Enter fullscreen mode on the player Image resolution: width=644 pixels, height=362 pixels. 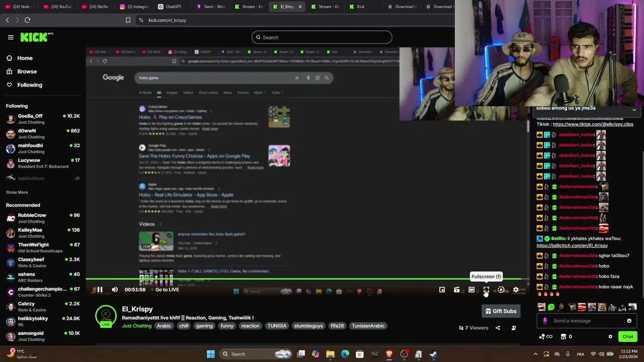click(x=486, y=290)
